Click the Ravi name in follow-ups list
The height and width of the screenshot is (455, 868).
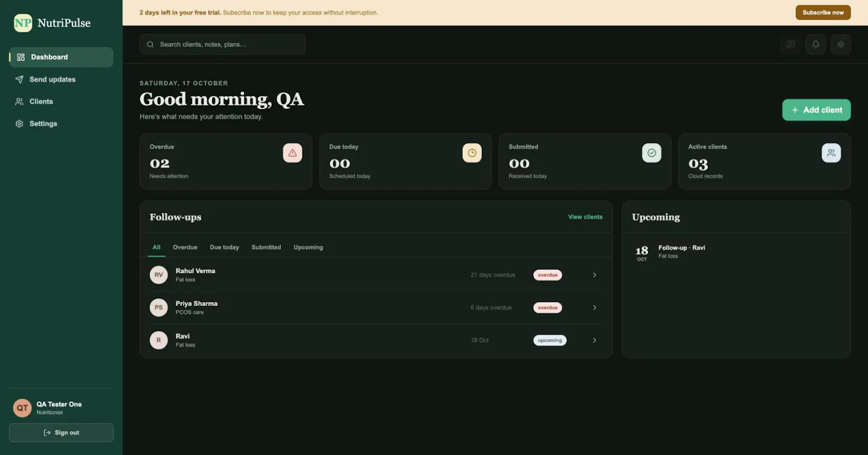pyautogui.click(x=182, y=336)
